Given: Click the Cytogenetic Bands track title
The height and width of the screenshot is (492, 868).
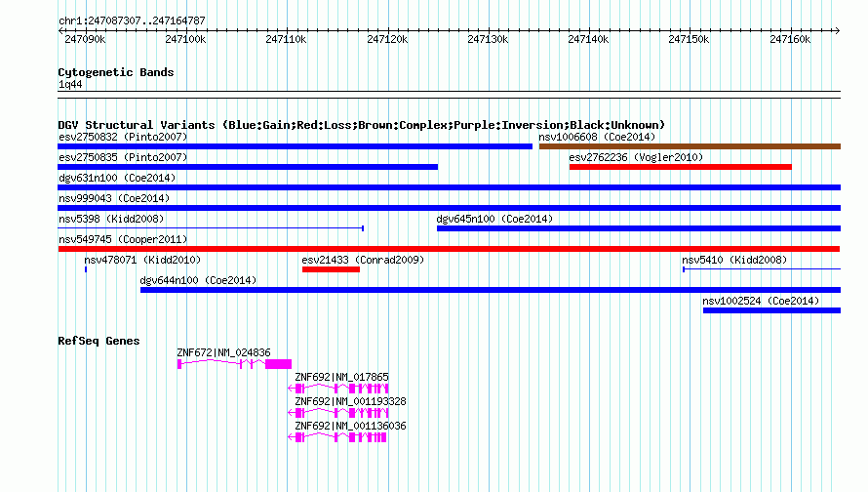Looking at the screenshot, I should pos(116,72).
